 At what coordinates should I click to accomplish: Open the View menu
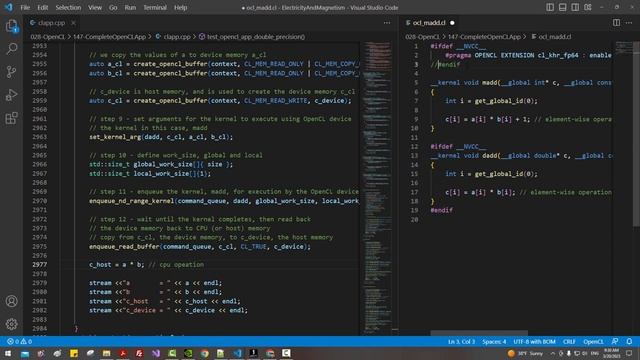95,7
